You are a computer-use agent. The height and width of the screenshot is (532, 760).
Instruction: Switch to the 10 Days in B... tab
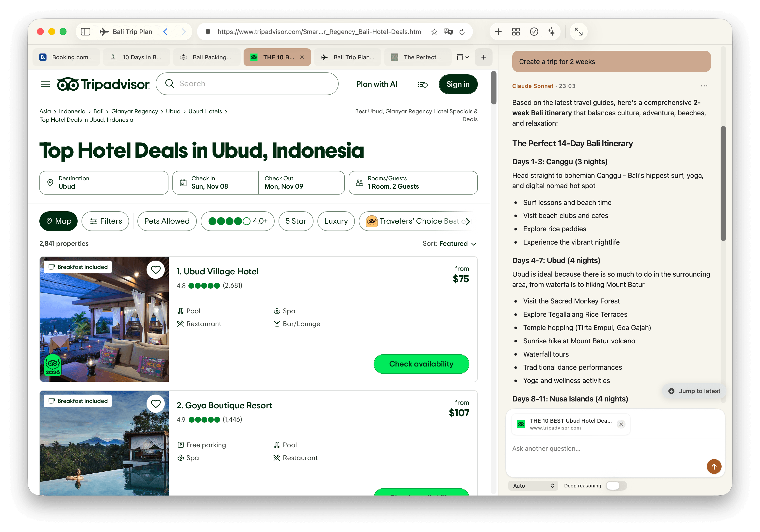coord(136,57)
